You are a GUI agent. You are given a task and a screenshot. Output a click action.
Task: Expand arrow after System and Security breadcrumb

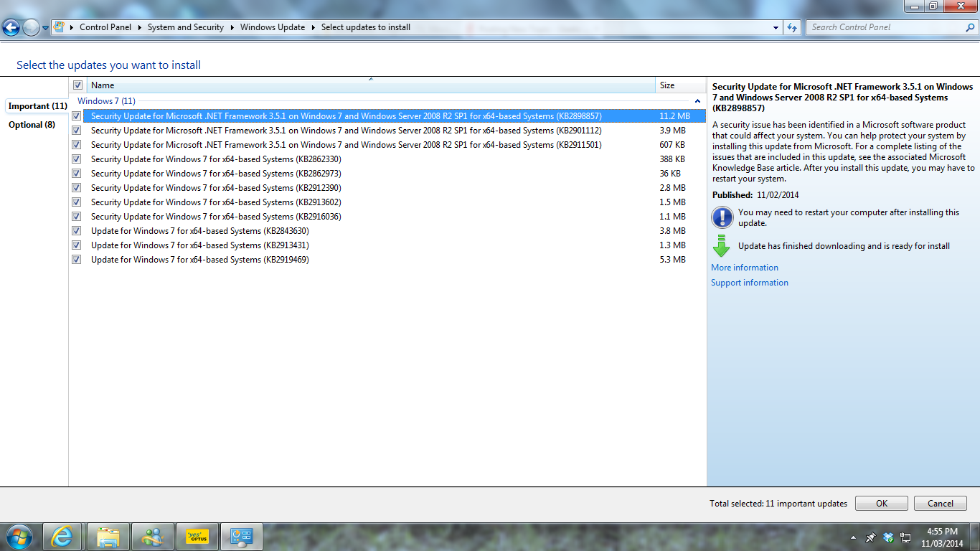pos(232,27)
